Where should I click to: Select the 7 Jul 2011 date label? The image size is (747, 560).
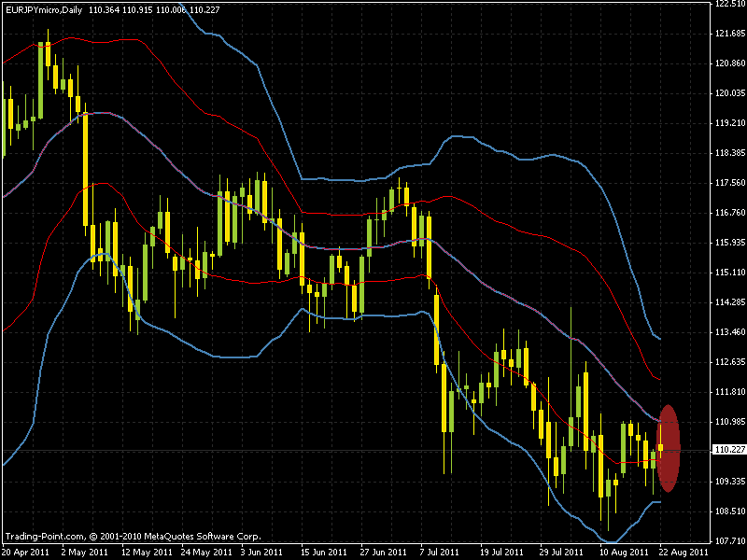point(439,553)
